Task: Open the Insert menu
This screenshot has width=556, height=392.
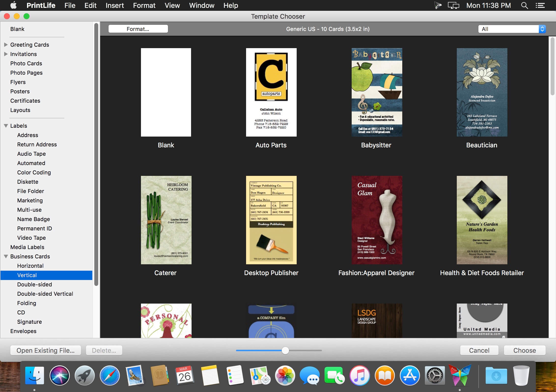Action: [115, 5]
